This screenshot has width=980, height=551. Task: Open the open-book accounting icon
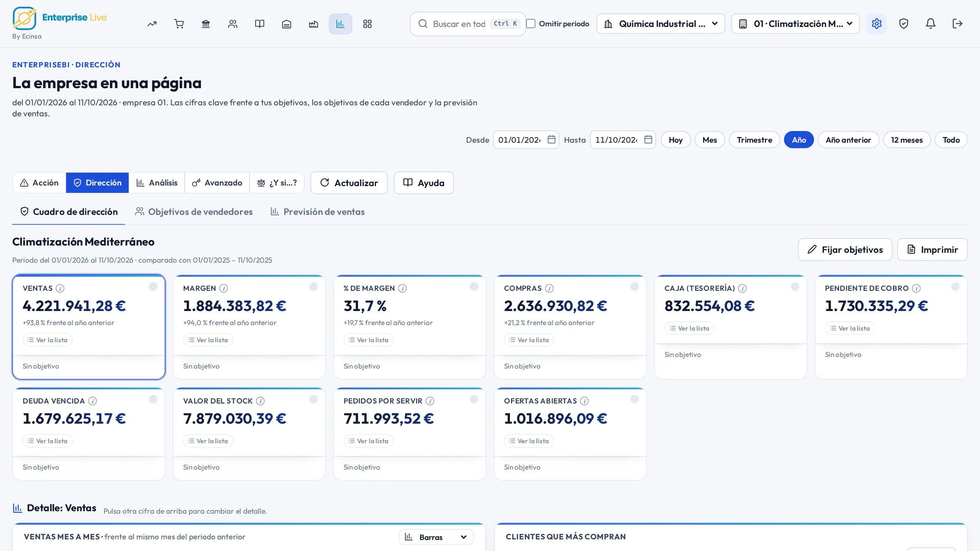point(260,24)
